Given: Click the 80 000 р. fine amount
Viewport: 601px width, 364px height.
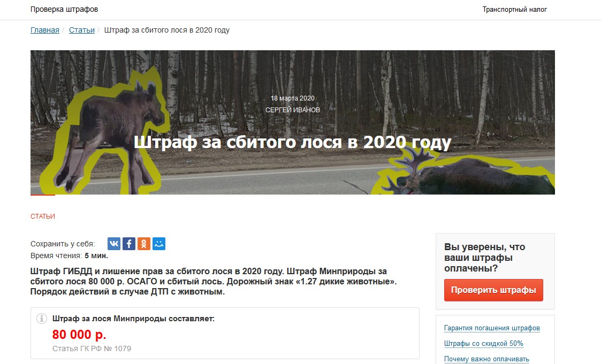Looking at the screenshot, I should (x=79, y=335).
